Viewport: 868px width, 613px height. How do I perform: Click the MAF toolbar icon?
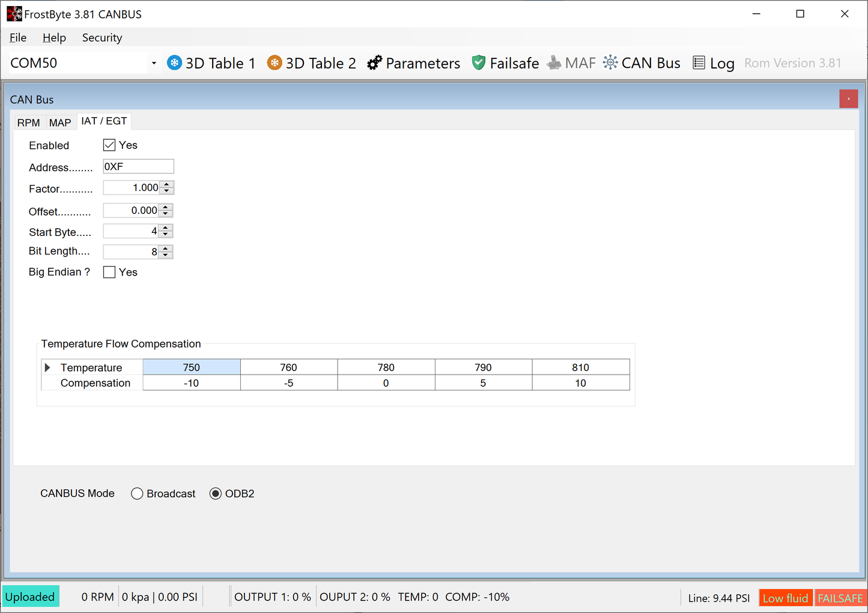554,63
